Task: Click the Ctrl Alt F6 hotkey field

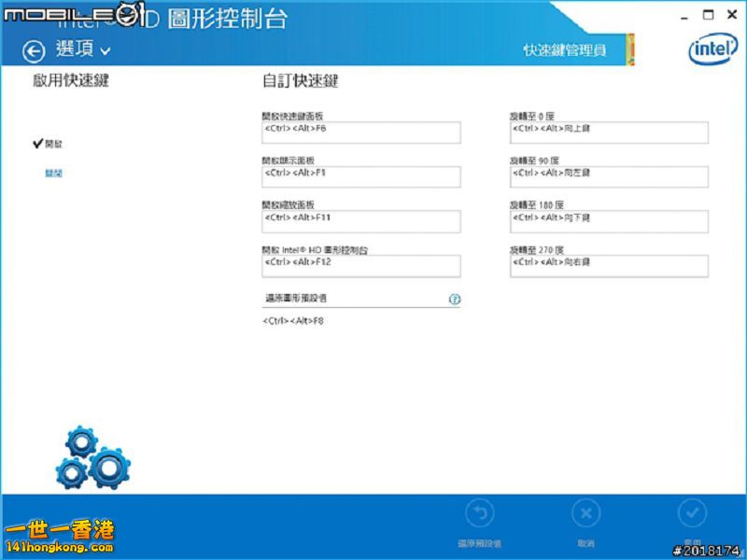Action: click(x=361, y=133)
